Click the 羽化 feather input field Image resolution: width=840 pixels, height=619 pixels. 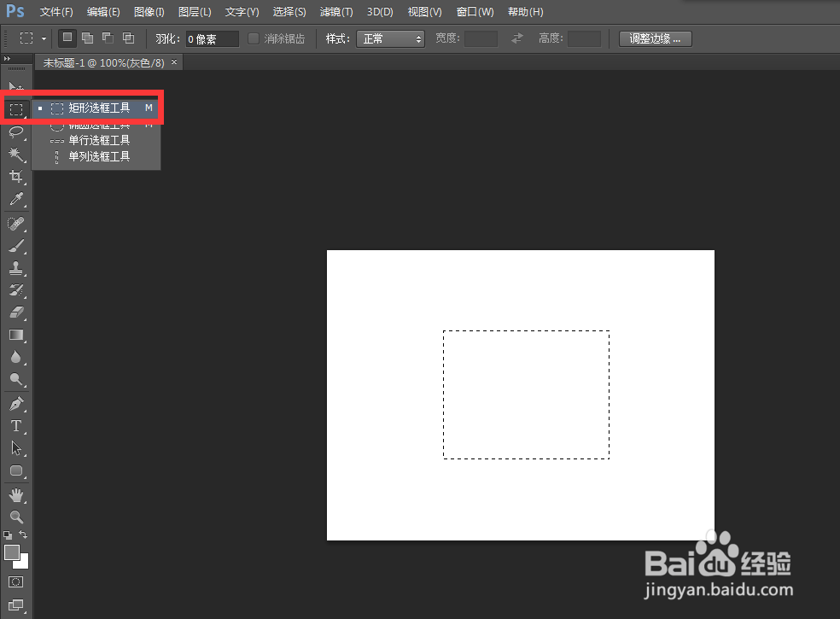[x=213, y=38]
